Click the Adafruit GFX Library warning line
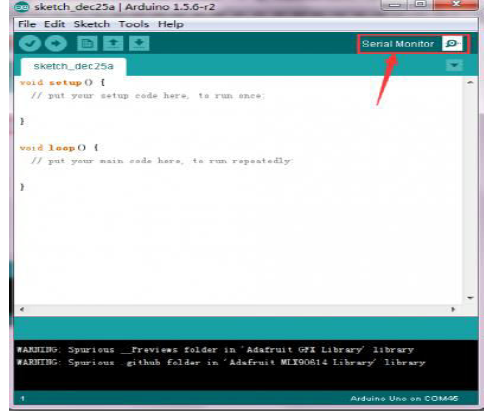 215,350
